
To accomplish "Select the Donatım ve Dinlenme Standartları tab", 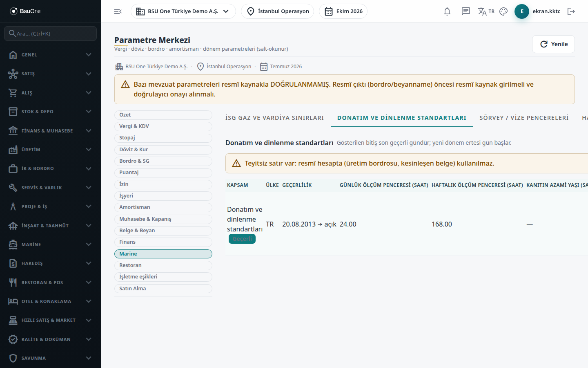I will (x=402, y=118).
